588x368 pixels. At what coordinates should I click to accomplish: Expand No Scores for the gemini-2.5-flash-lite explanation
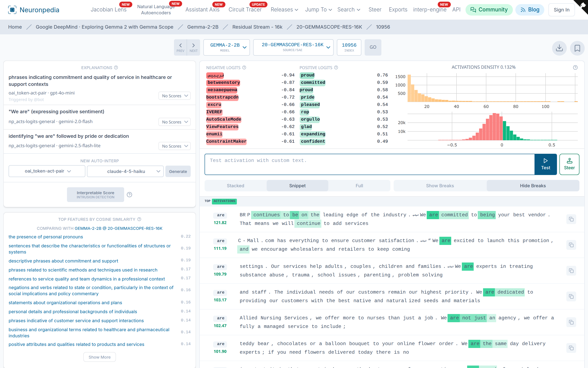coord(174,146)
